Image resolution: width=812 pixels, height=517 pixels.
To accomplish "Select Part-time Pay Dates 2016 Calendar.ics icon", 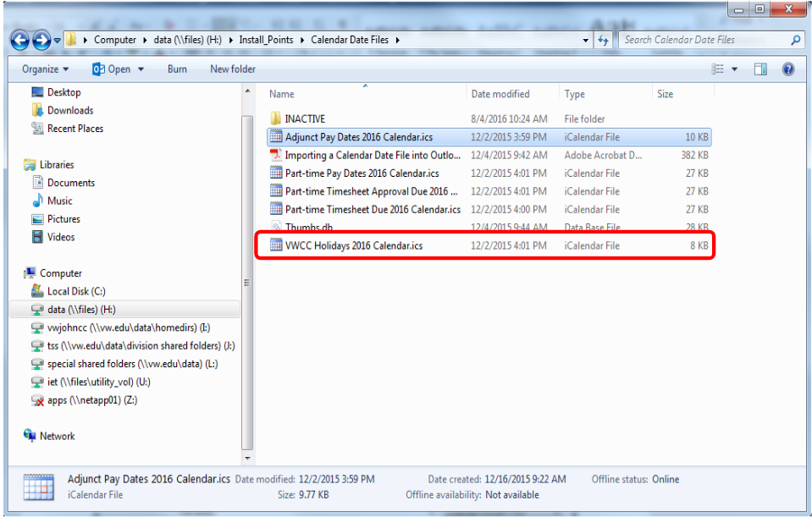I will point(276,173).
